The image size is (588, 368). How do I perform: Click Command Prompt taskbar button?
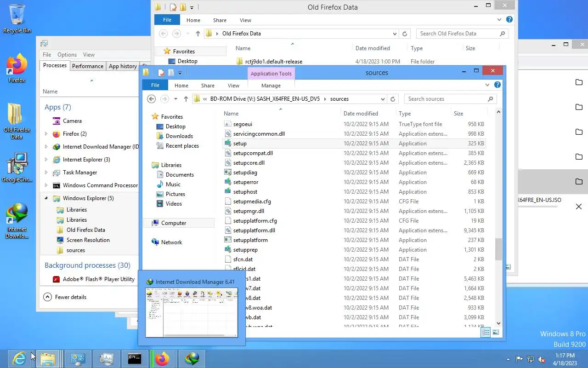(135, 358)
